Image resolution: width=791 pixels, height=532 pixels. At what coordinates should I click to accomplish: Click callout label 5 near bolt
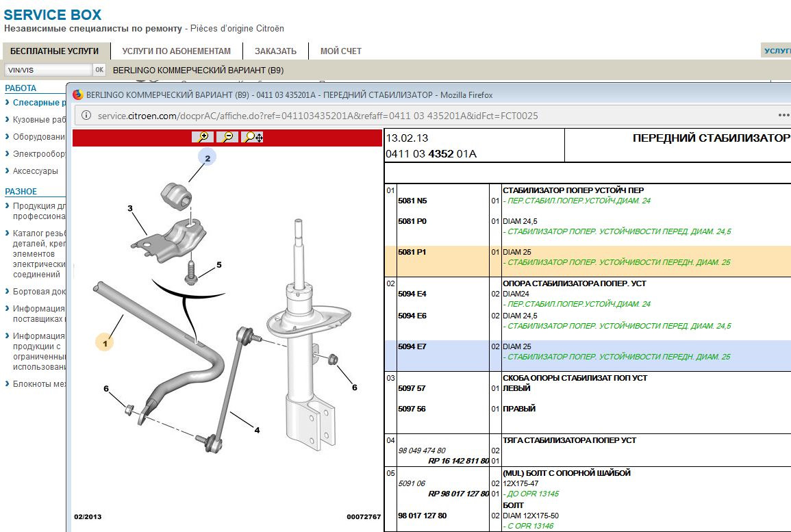[219, 265]
